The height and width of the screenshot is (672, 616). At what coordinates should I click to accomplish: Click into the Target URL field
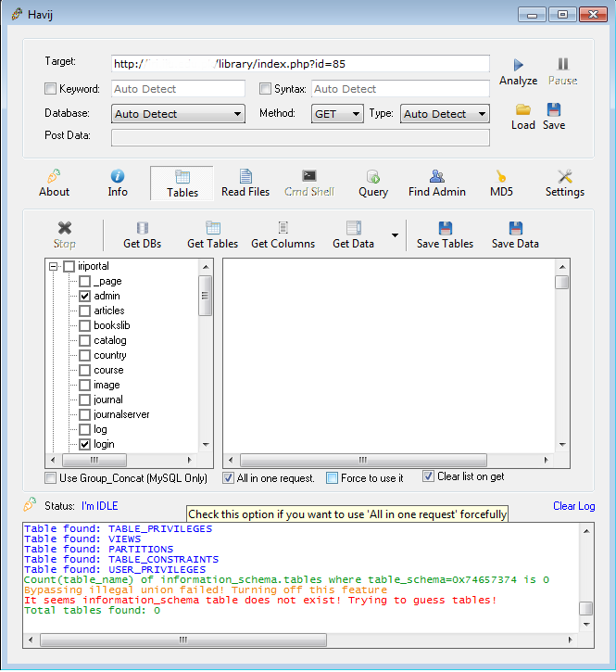300,64
